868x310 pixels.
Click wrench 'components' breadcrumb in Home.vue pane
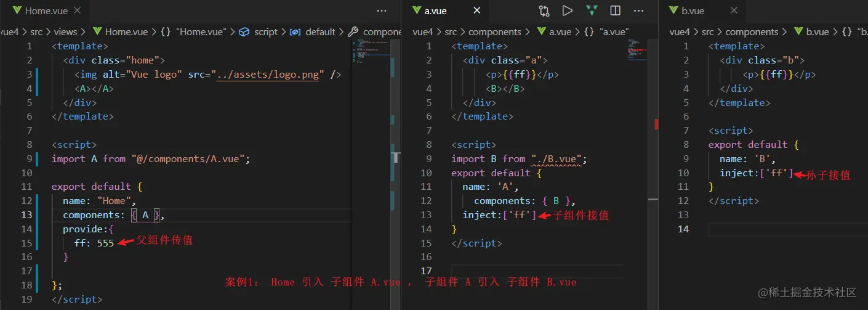tap(375, 32)
